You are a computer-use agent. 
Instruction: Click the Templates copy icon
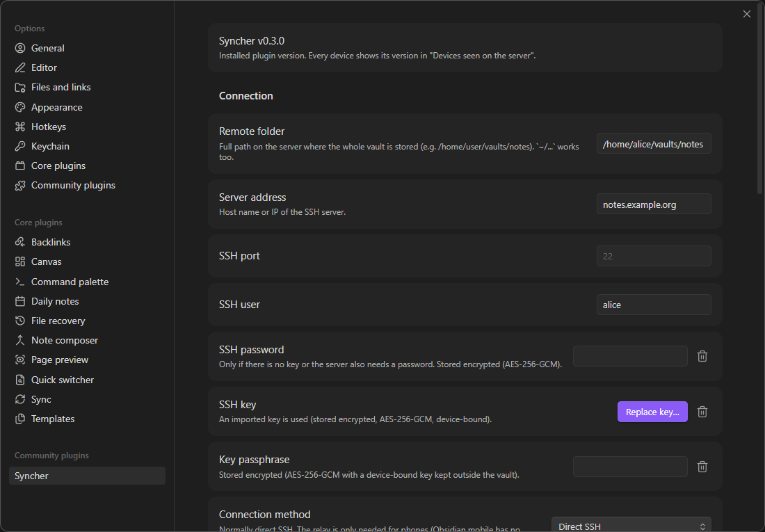tap(20, 419)
